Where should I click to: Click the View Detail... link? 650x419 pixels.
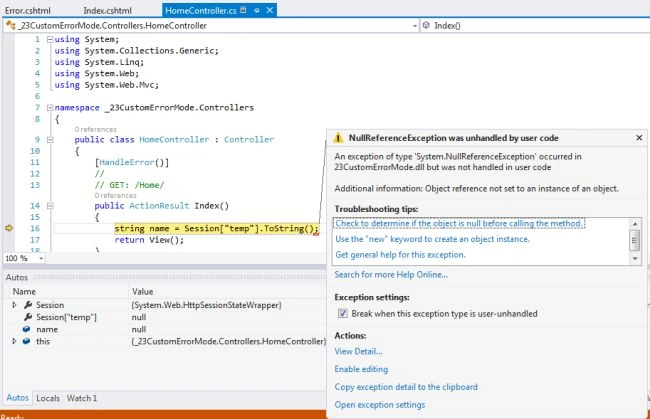(x=359, y=351)
